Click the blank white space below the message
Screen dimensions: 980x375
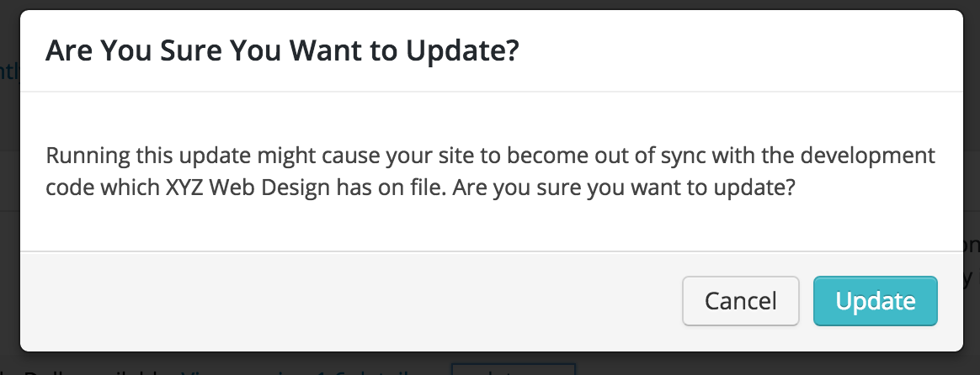tap(491, 226)
